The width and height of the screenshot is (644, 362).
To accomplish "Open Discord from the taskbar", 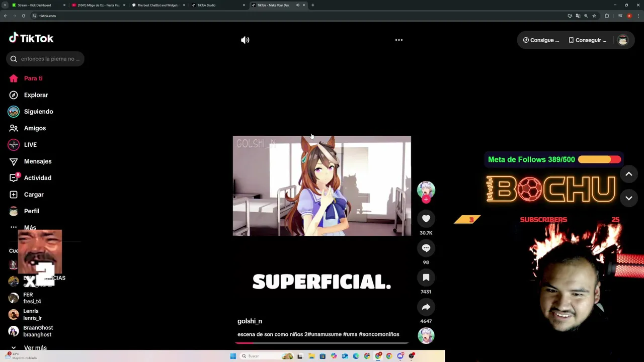I will click(400, 356).
